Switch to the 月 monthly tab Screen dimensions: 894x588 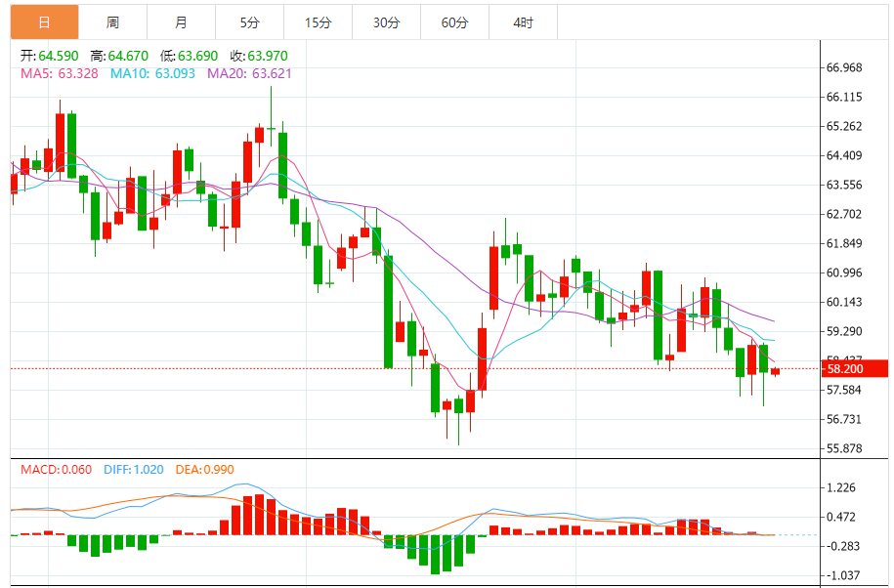pyautogui.click(x=182, y=22)
